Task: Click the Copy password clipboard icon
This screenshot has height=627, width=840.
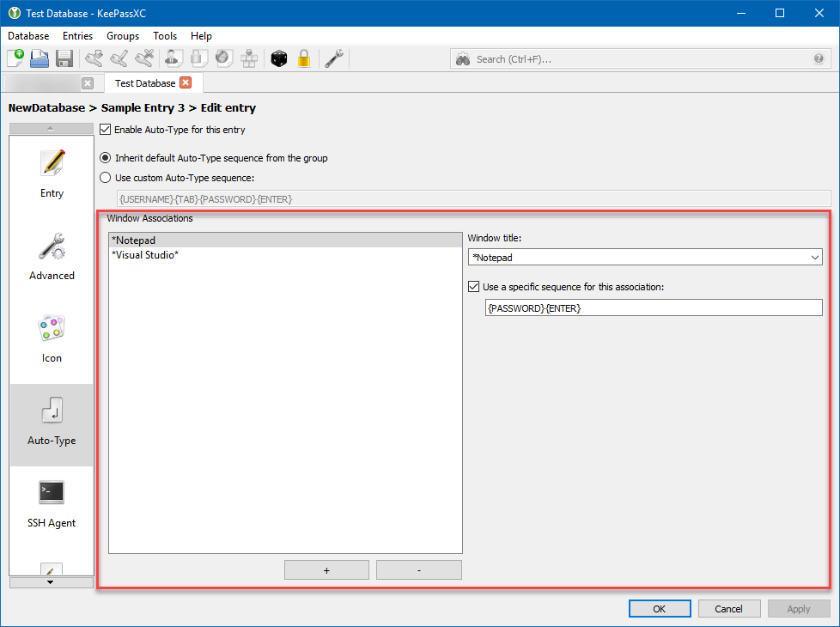Action: point(198,58)
